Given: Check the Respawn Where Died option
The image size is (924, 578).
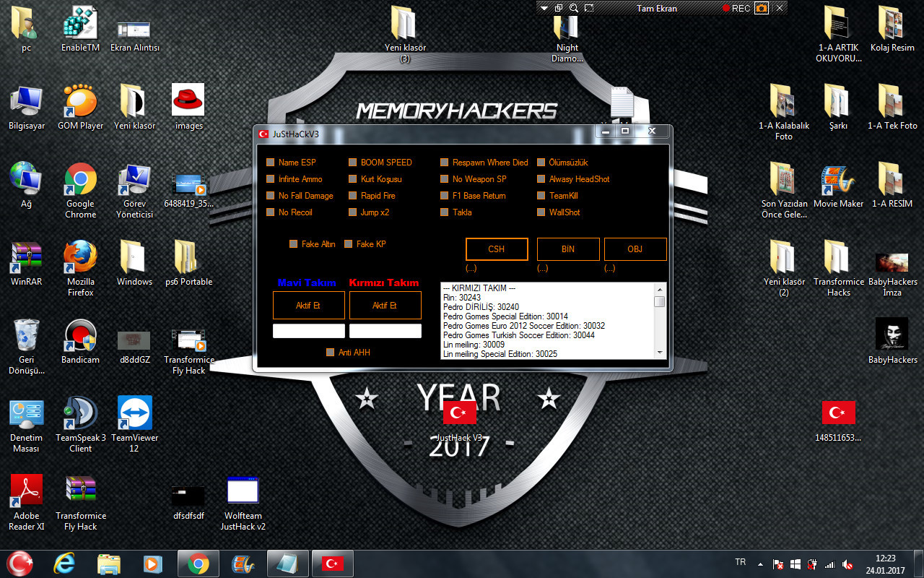Looking at the screenshot, I should [x=445, y=163].
